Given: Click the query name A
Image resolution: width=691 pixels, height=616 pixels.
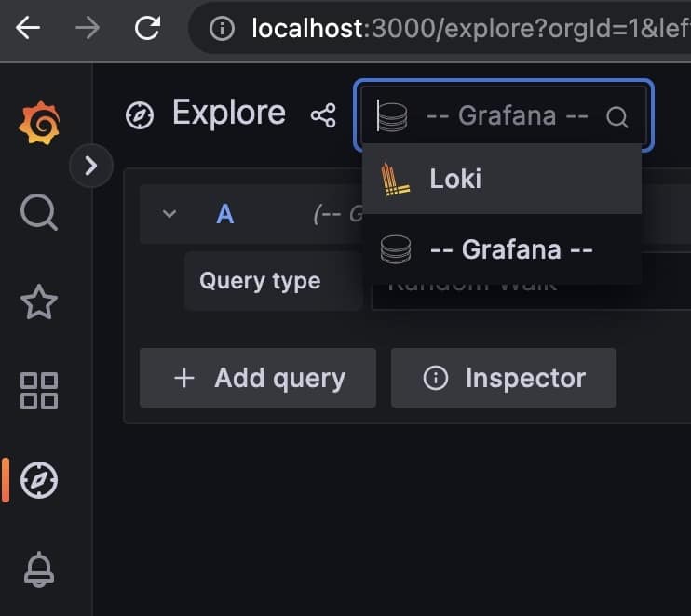Looking at the screenshot, I should (x=225, y=214).
